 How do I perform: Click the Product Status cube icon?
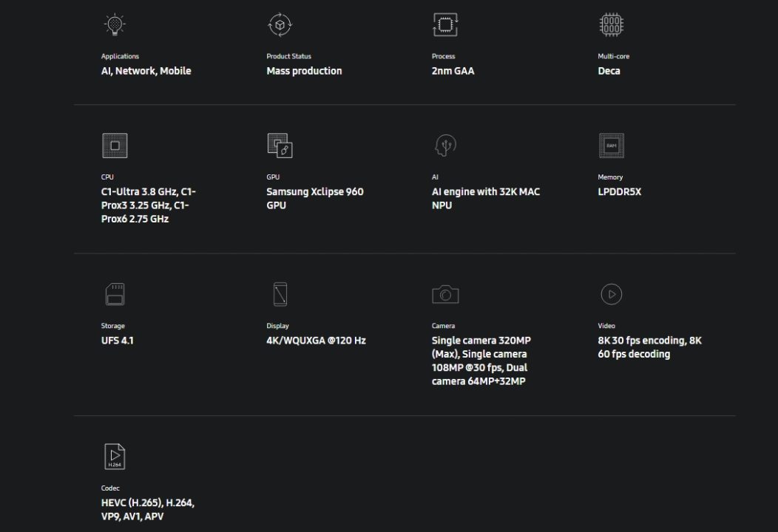tap(280, 25)
